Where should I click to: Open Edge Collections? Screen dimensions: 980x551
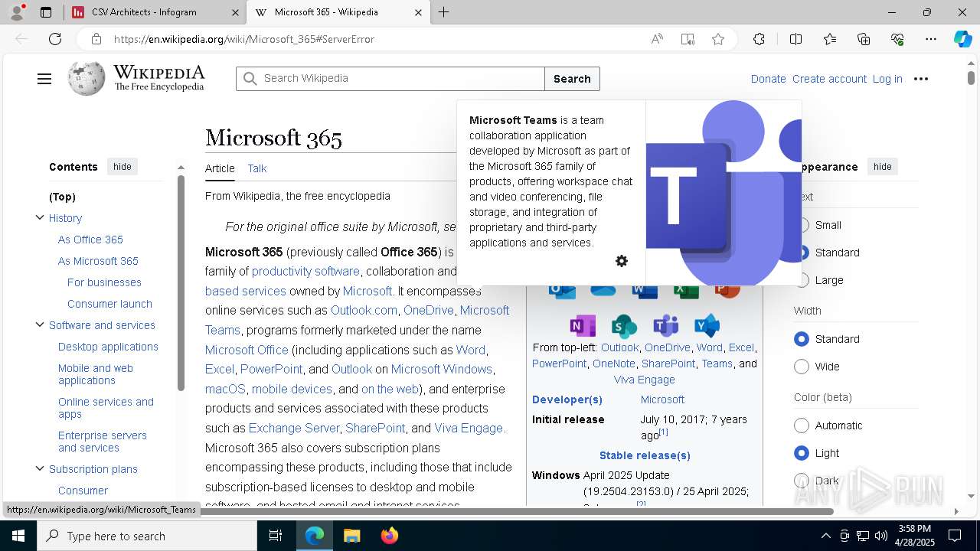click(x=864, y=39)
